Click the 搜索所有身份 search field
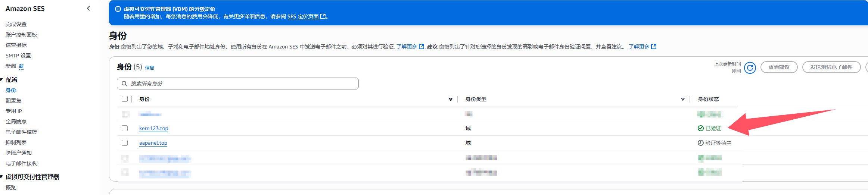Screen dimensions: 868x195 pyautogui.click(x=238, y=84)
